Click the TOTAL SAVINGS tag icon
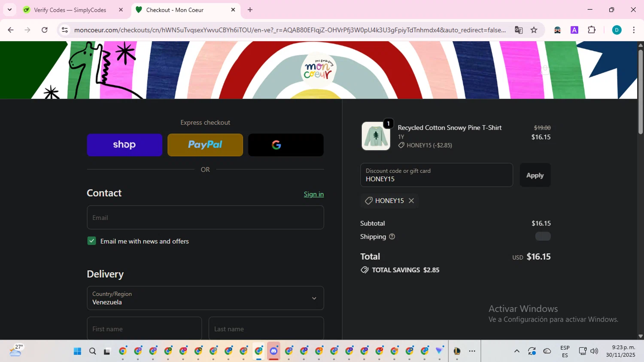This screenshot has height=362, width=644. coord(365,270)
